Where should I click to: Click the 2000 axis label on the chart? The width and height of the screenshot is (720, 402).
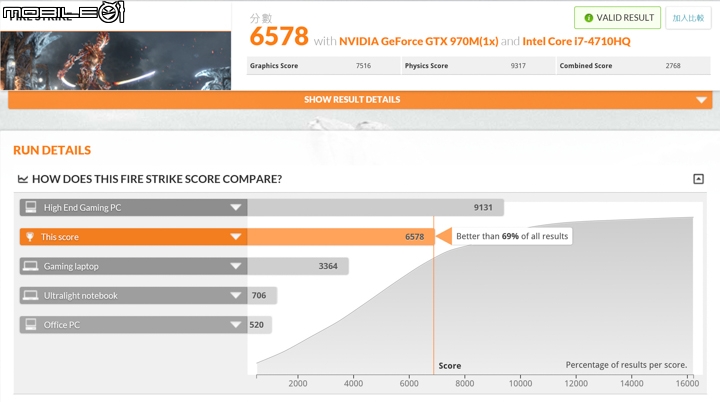click(298, 383)
